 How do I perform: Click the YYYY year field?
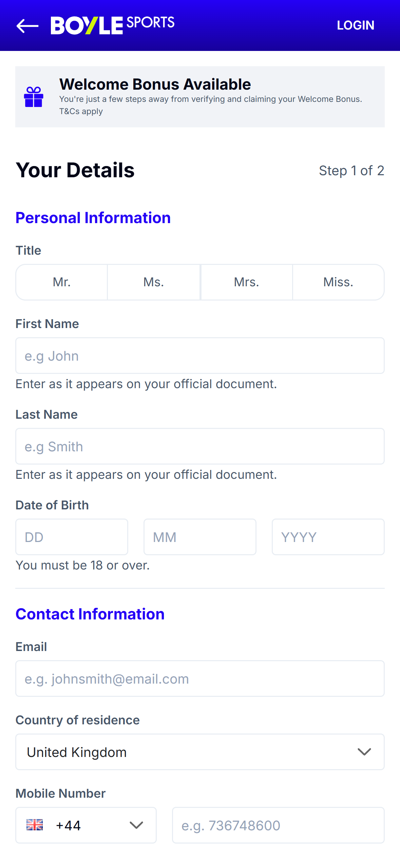pos(328,537)
